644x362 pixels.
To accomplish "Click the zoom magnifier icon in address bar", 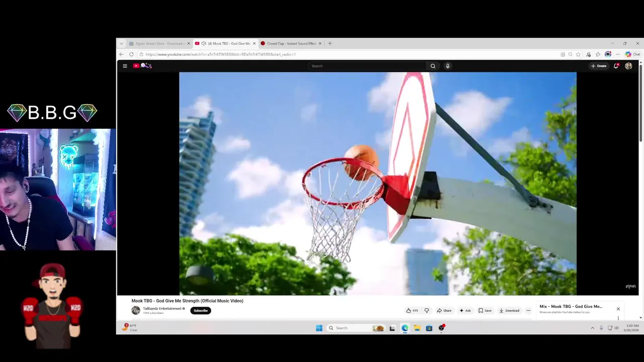I will tap(570, 54).
